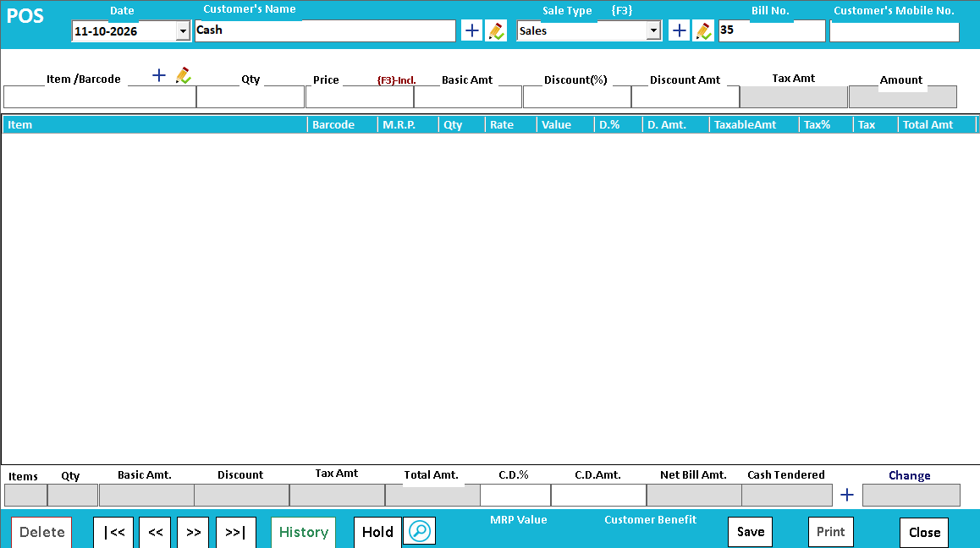Click the Bill No. field
Viewport: 980px width, 548px height.
tap(772, 30)
